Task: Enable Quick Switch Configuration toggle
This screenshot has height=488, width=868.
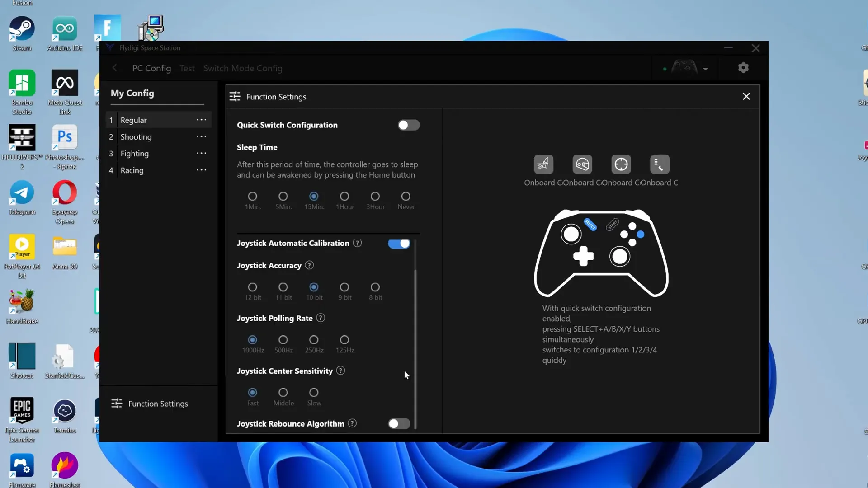Action: [408, 125]
